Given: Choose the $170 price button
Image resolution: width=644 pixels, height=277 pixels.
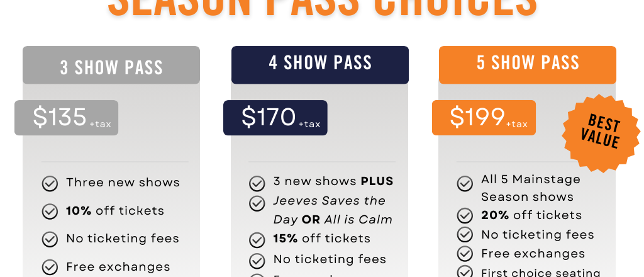Looking at the screenshot, I should (275, 118).
